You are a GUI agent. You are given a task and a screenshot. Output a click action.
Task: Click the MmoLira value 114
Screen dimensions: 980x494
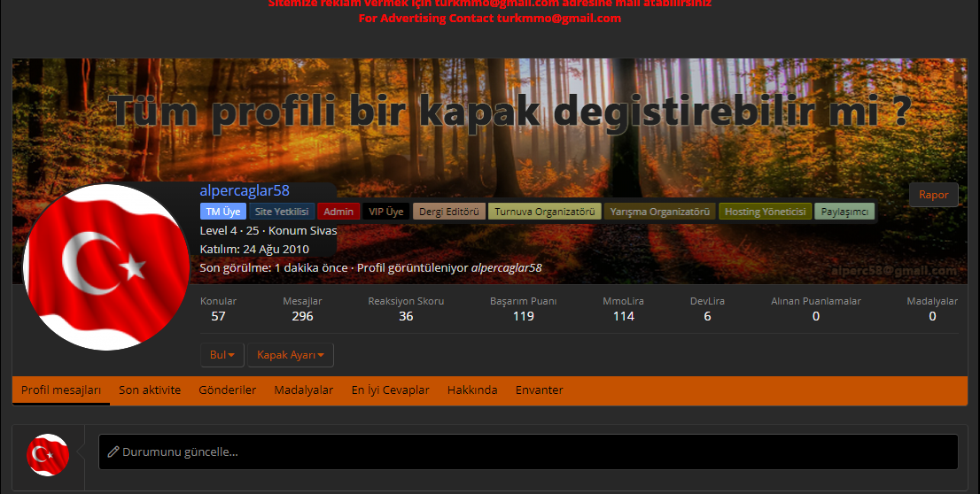point(623,316)
